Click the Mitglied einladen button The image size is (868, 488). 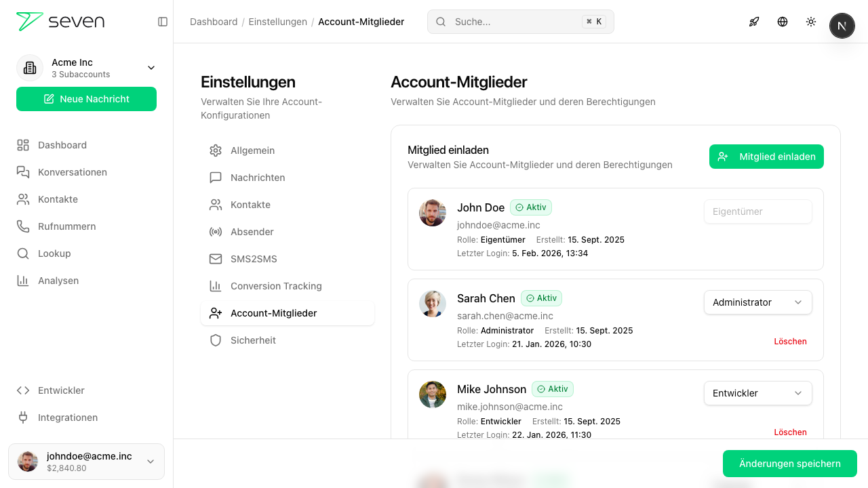[766, 157]
